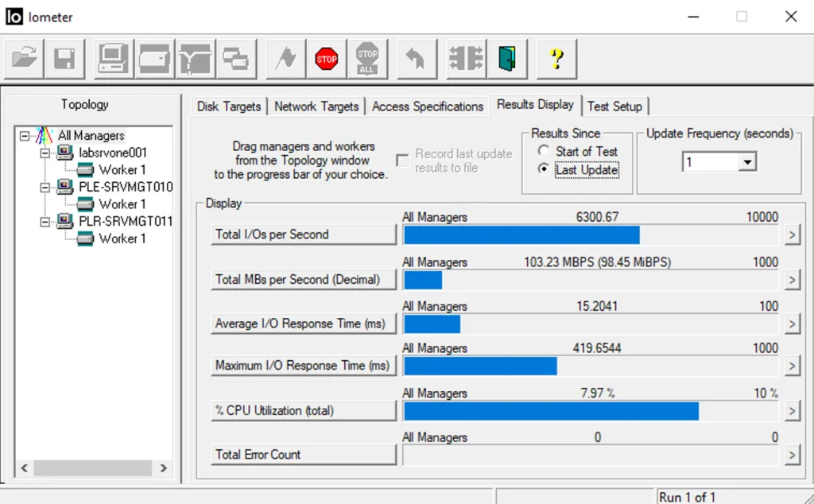Reset workers with the undo arrow icon
814x504 pixels.
pos(417,59)
